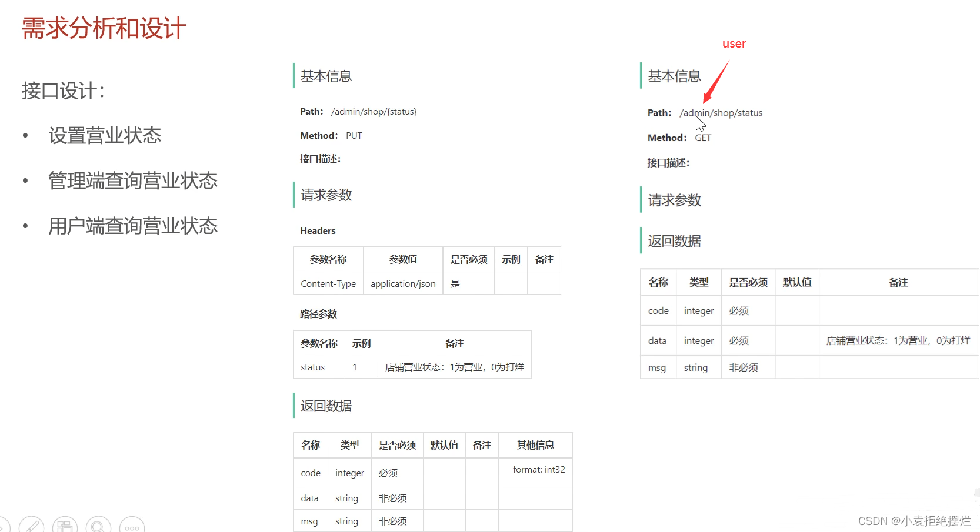Click the application/json cell
This screenshot has width=980, height=532.
tap(403, 283)
